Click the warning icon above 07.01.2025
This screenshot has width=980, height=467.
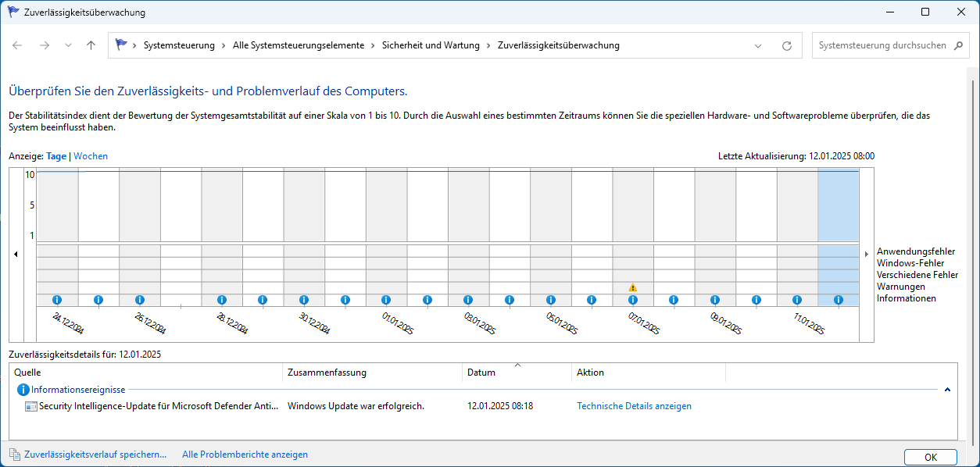632,287
